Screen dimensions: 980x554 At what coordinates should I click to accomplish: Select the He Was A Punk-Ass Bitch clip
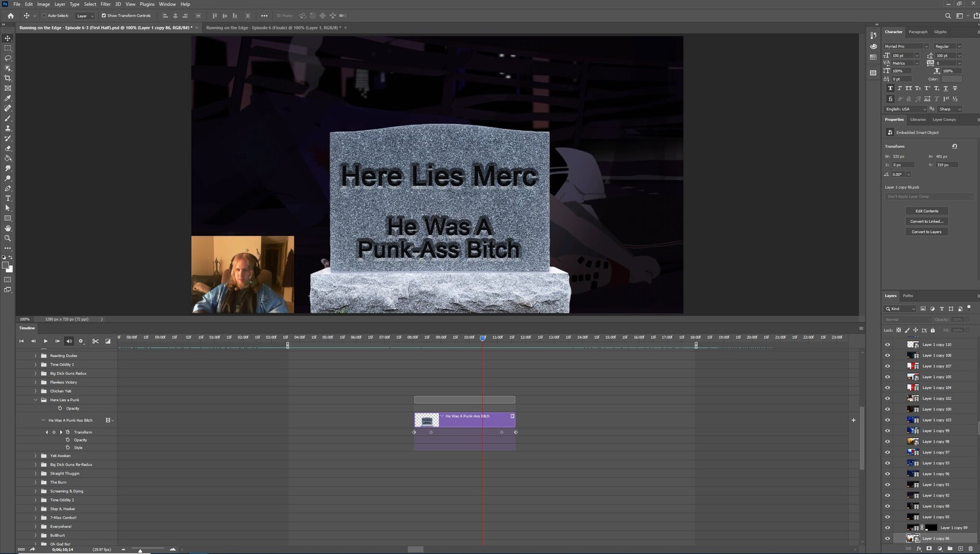click(465, 420)
